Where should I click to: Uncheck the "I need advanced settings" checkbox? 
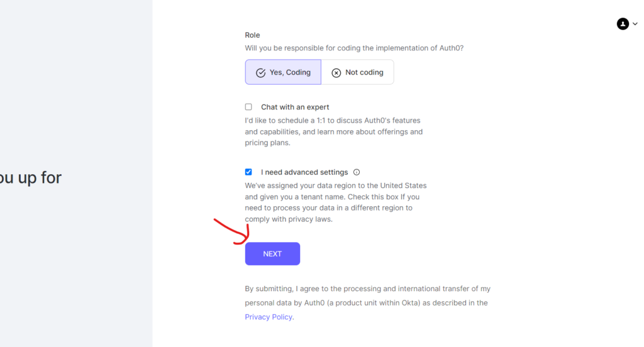(248, 172)
